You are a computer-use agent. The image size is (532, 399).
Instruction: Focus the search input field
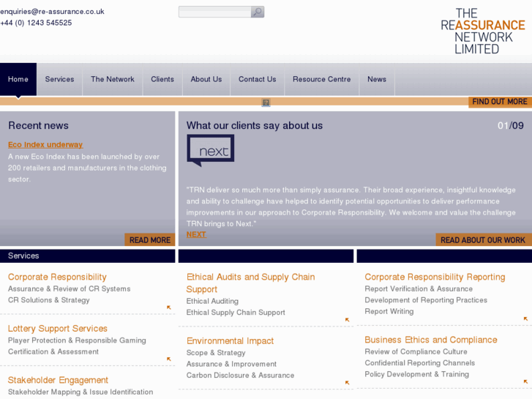(214, 12)
